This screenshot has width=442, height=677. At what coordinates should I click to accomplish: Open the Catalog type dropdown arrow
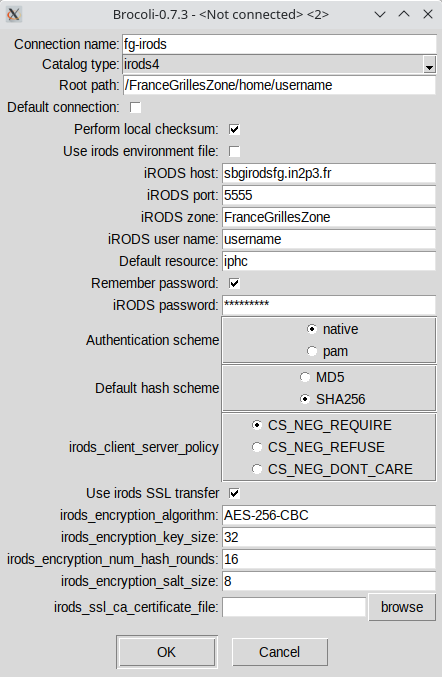(x=429, y=65)
